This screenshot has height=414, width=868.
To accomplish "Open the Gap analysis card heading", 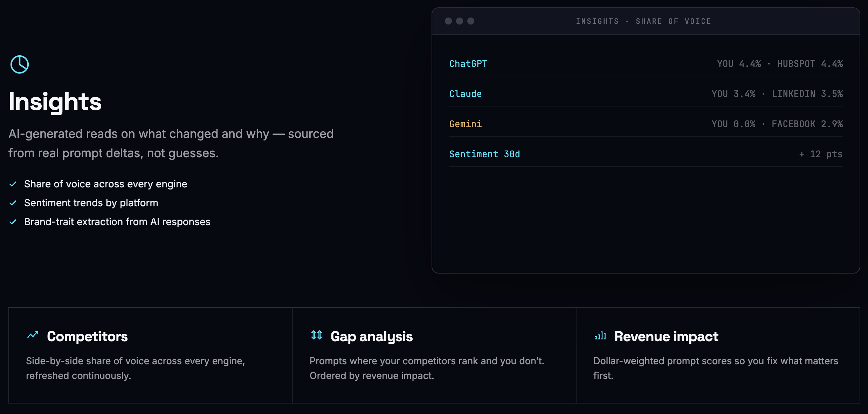I will 372,337.
